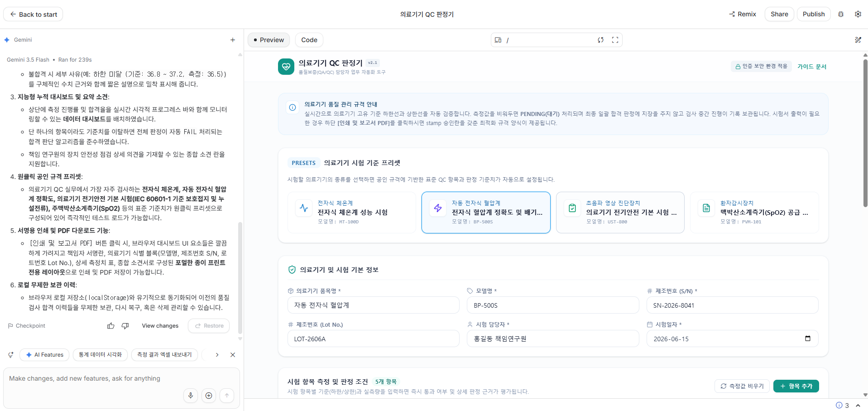
Task: Click the PRESETS label tag
Action: (x=303, y=163)
